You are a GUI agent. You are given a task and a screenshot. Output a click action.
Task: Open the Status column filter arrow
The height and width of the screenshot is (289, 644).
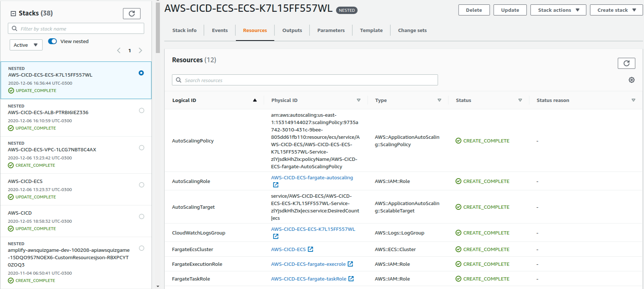click(520, 100)
